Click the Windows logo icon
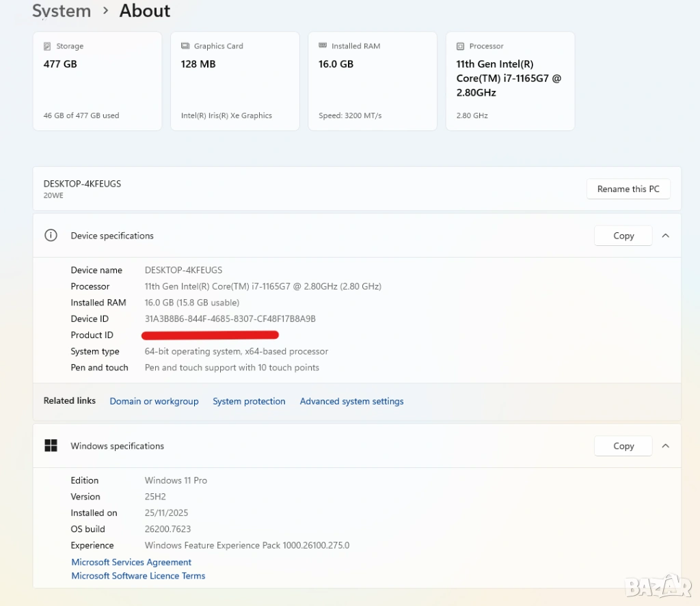Screen dimensions: 700x606 point(51,446)
